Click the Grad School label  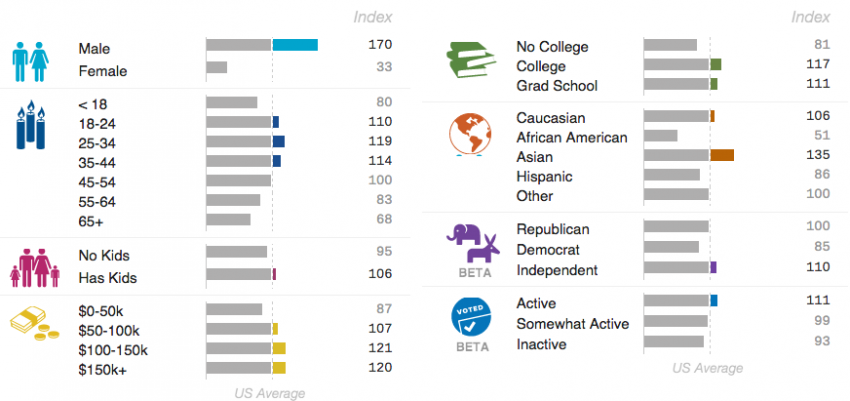[557, 86]
